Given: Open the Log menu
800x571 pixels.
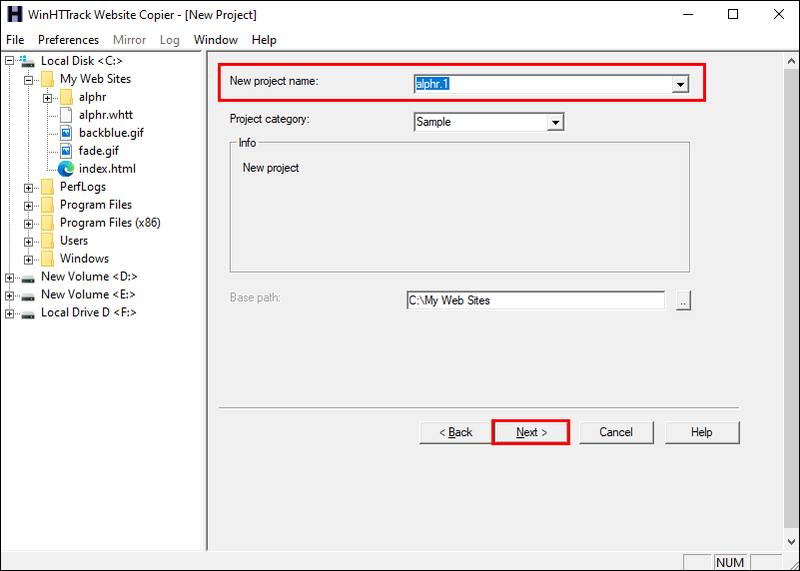Looking at the screenshot, I should tap(169, 40).
